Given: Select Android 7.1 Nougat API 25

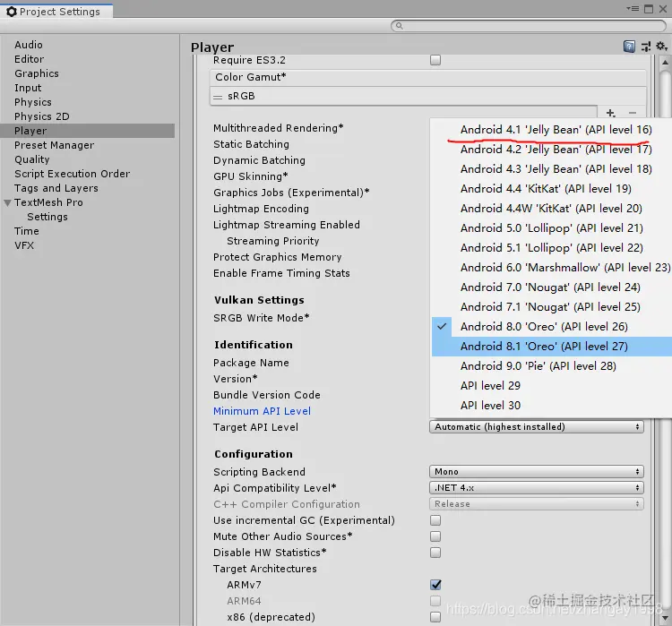Looking at the screenshot, I should [552, 307].
